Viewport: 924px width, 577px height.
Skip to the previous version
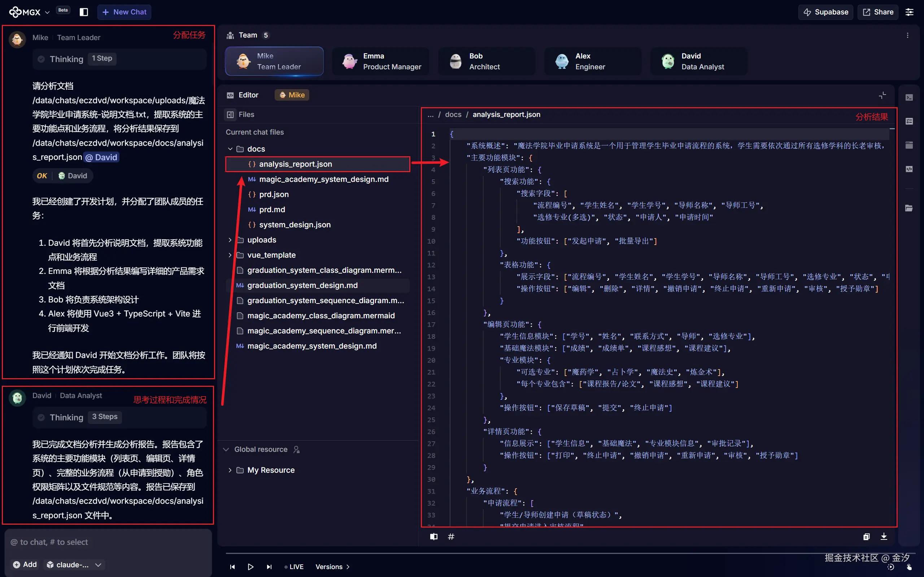pos(232,567)
